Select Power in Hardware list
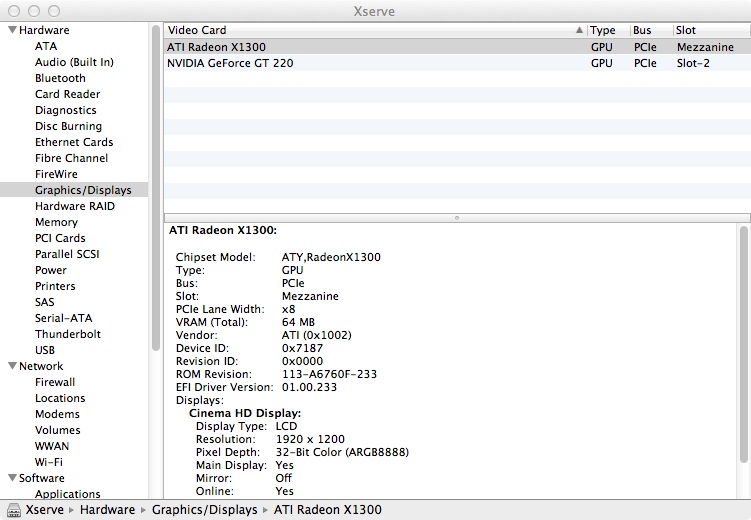The height and width of the screenshot is (520, 751). (x=51, y=270)
